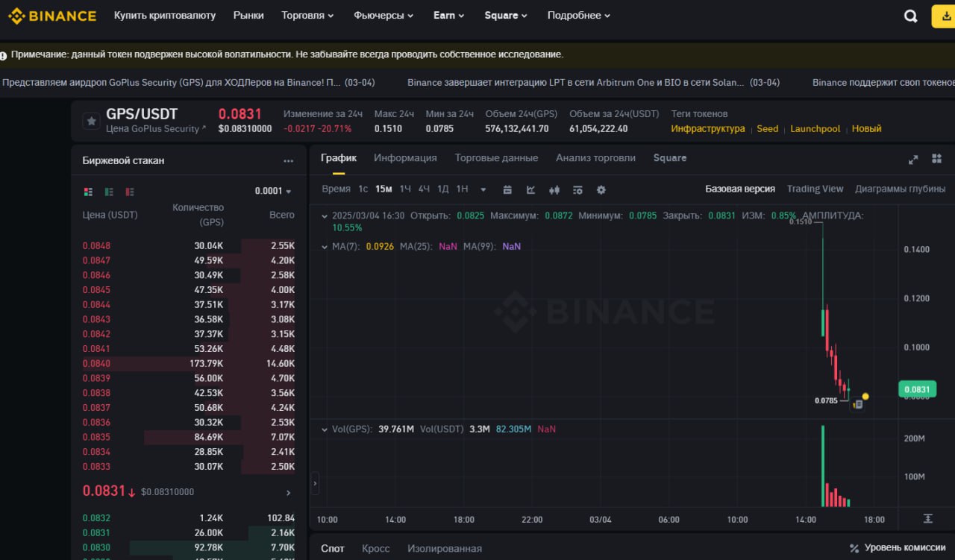
Task: Collapse Vol(GPS) indicator row chevron
Action: click(325, 430)
